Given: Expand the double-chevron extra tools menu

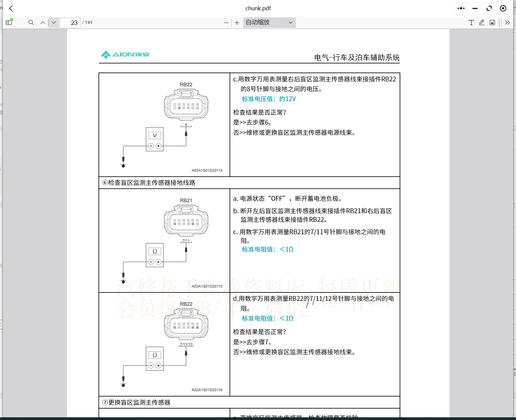Looking at the screenshot, I should 507,23.
